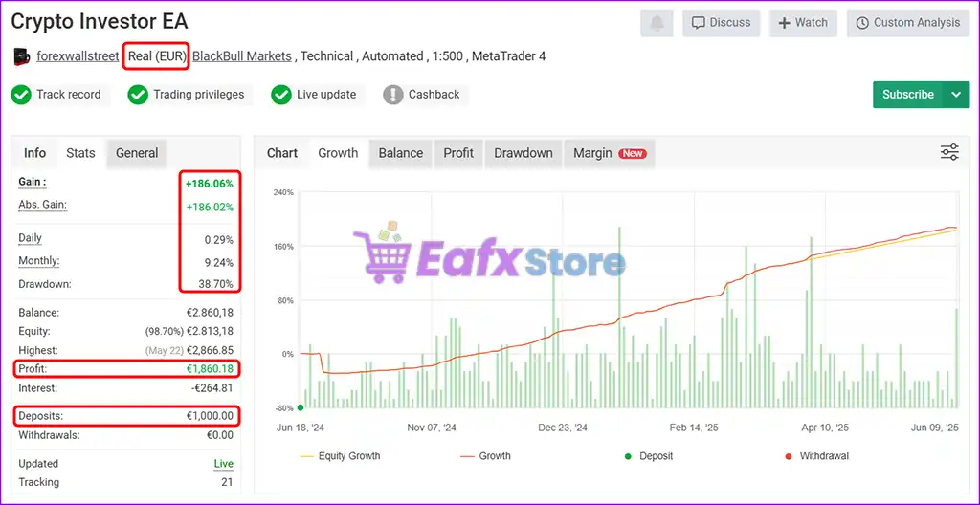
Task: Toggle the Withdrawal legend entry
Action: [817, 456]
